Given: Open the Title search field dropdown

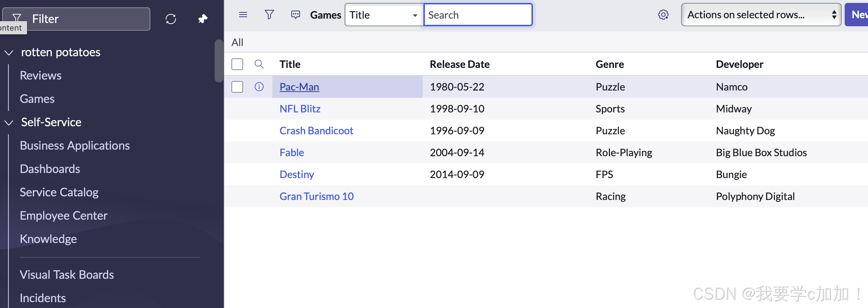Looking at the screenshot, I should click(x=384, y=15).
